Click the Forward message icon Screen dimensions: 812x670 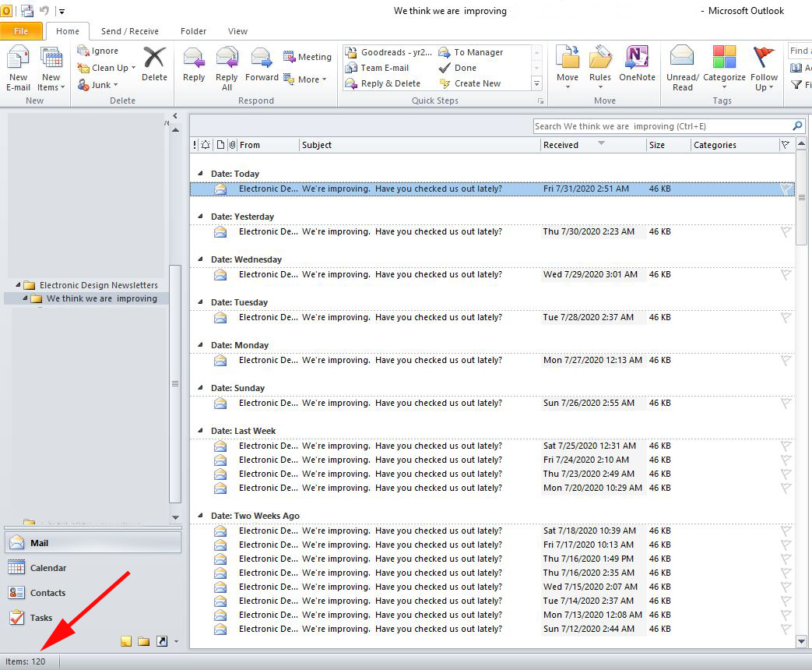point(262,61)
